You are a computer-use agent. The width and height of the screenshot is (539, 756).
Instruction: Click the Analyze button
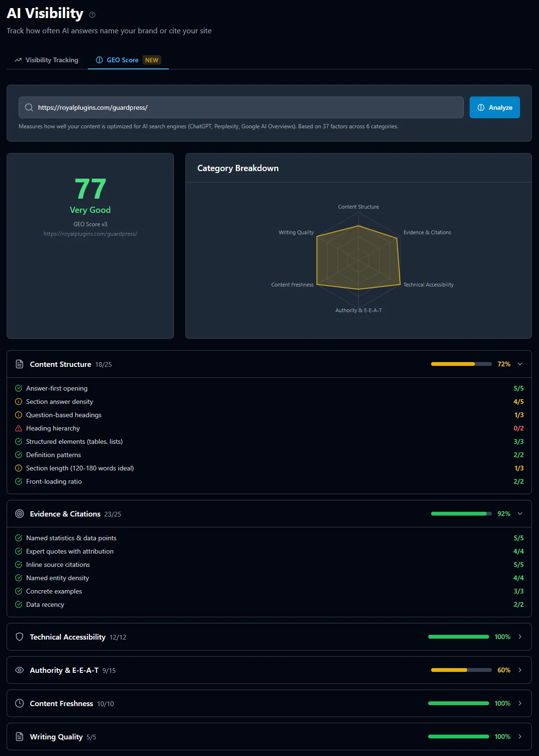495,107
